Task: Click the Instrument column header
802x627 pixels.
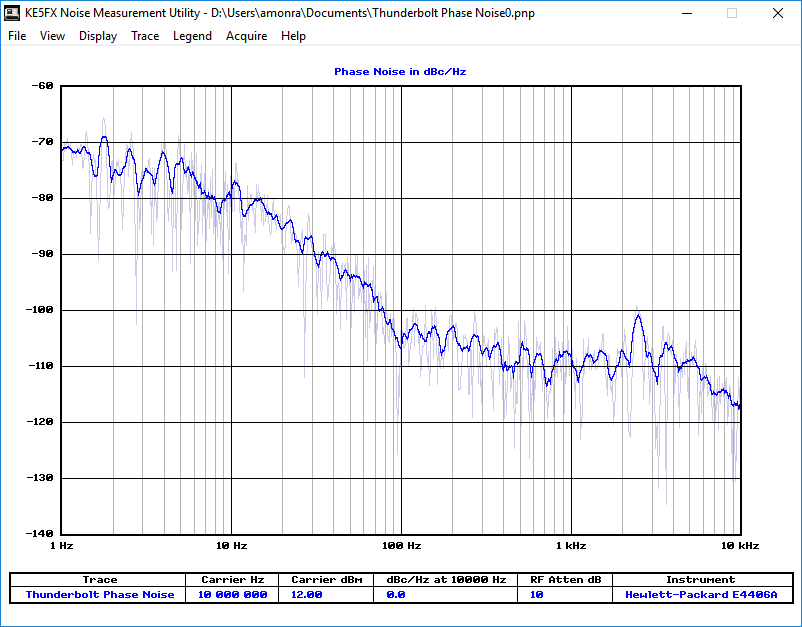Action: tap(701, 579)
